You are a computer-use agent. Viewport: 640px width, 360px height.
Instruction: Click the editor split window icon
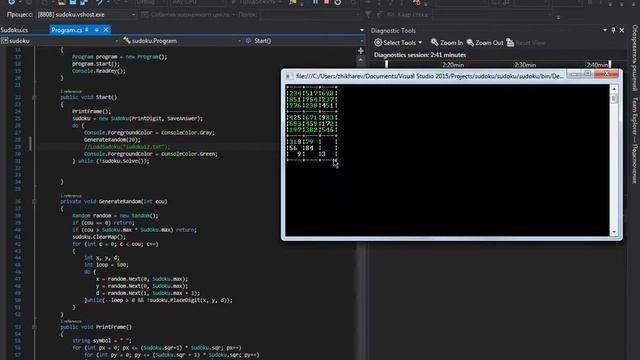(x=361, y=51)
